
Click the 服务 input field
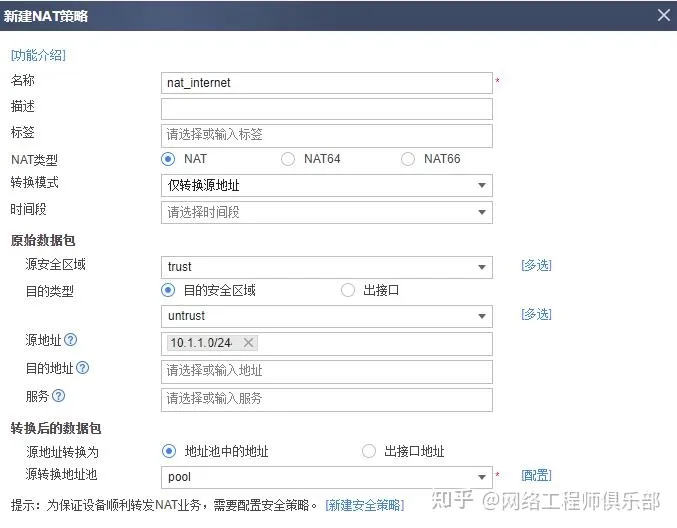tap(327, 399)
